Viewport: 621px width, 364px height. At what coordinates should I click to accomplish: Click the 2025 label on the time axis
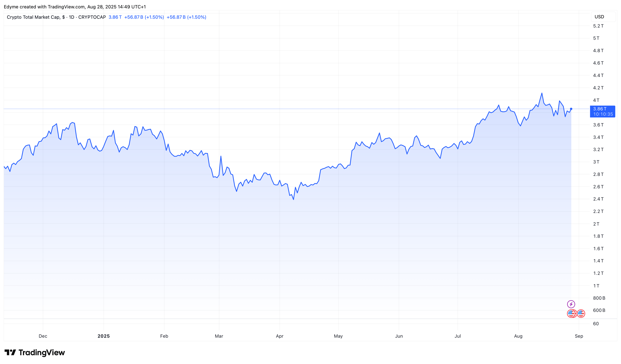(x=104, y=336)
